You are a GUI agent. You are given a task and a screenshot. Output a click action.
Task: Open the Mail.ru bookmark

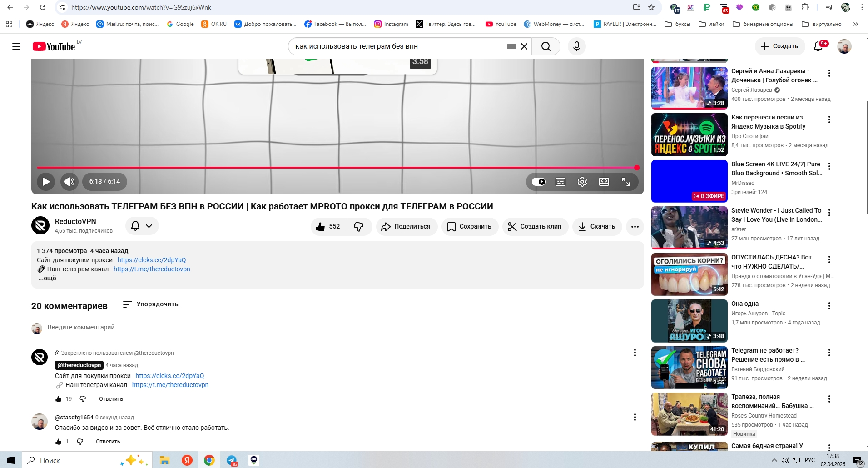pyautogui.click(x=128, y=24)
